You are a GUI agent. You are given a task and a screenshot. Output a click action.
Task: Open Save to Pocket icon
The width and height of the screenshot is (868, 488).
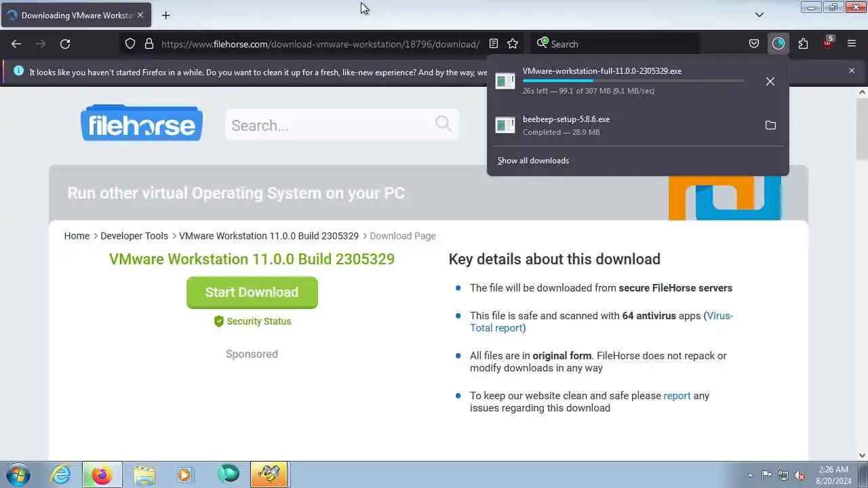[x=754, y=43]
